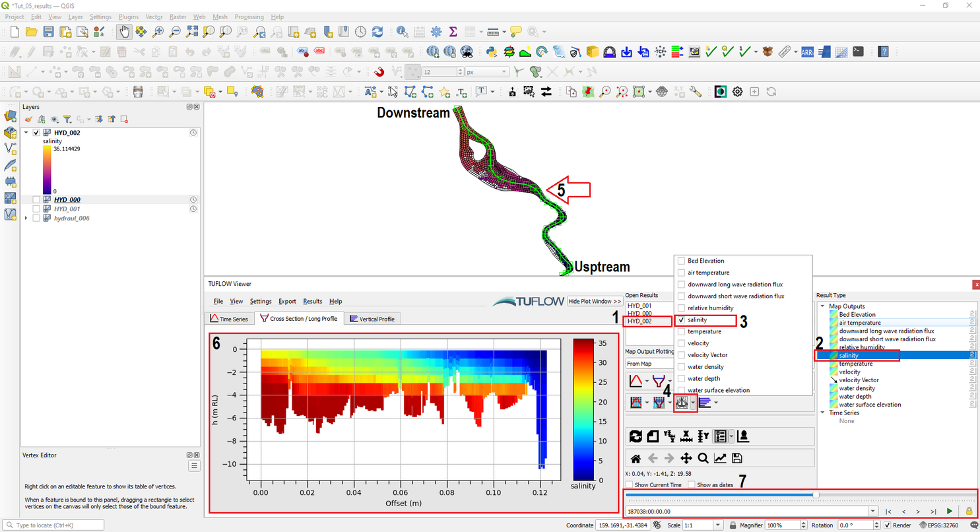Select the flip axes icon in TUFLOW Viewer
The image size is (980, 532).
coord(669,436)
